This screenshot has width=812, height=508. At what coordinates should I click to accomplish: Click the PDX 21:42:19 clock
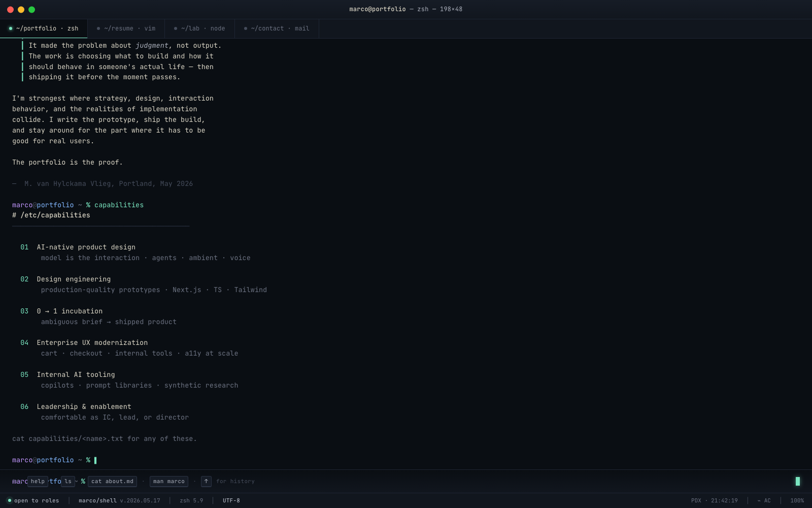[715, 501]
